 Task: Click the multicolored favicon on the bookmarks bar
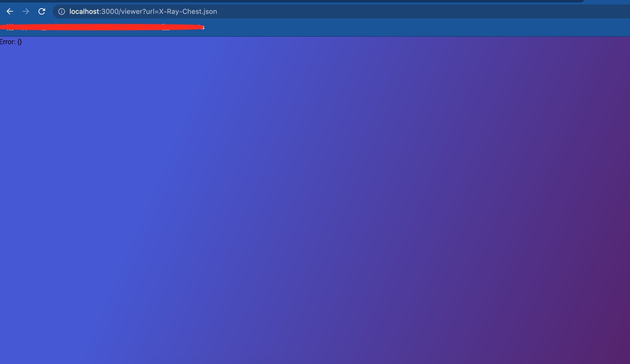[x=10, y=27]
